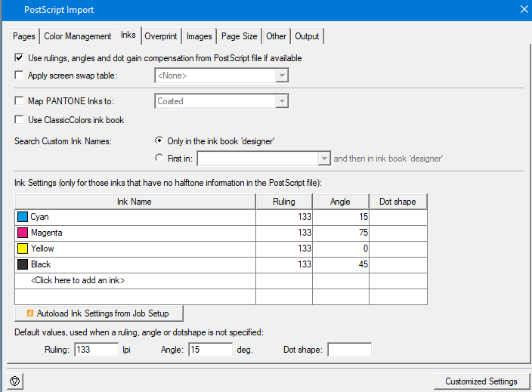Select Only in the ink book 'designer' radio
532x392 pixels.
click(159, 140)
